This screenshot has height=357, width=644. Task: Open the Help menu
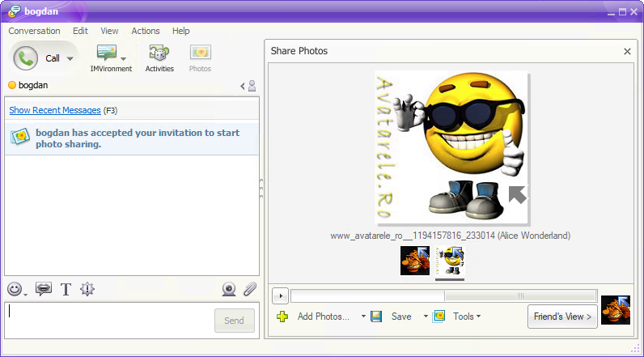click(180, 31)
